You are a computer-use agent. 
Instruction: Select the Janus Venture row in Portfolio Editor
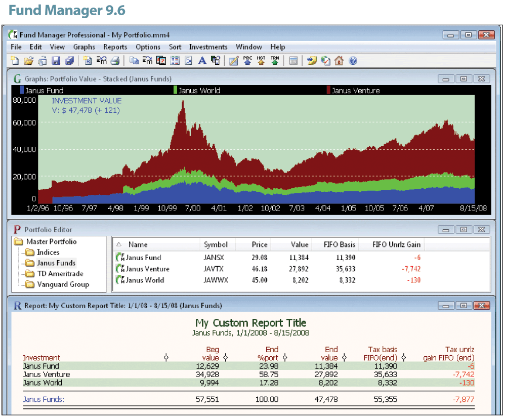pos(147,269)
